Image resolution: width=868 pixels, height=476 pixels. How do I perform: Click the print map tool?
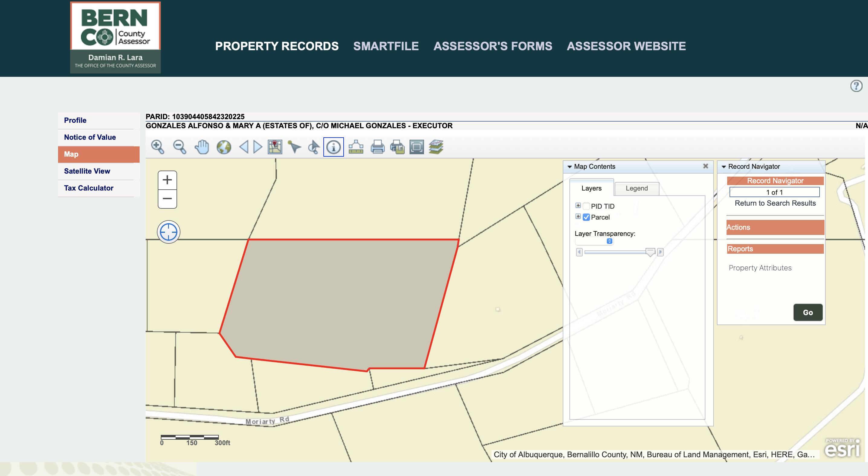click(x=375, y=147)
